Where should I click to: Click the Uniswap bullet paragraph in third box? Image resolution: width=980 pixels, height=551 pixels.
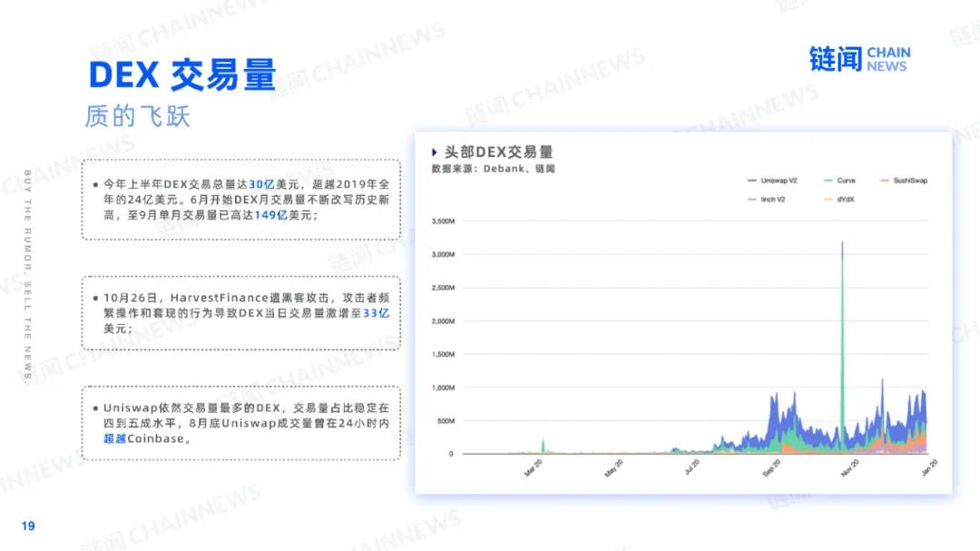[246, 423]
